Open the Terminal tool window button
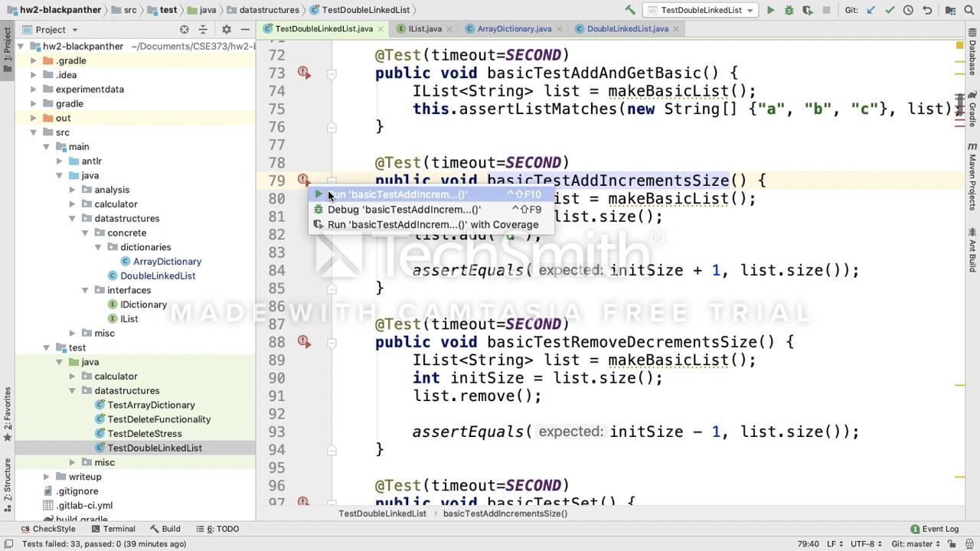This screenshot has height=551, width=980. pyautogui.click(x=113, y=529)
